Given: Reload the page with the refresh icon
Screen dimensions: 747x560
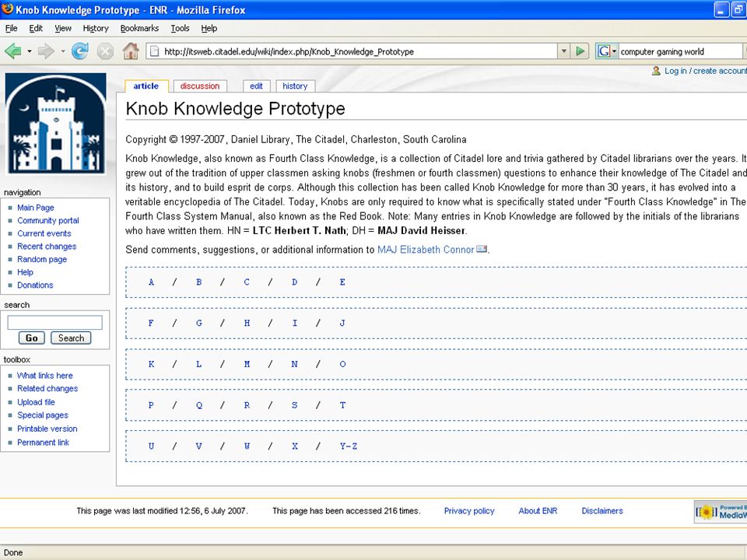Looking at the screenshot, I should tap(80, 51).
